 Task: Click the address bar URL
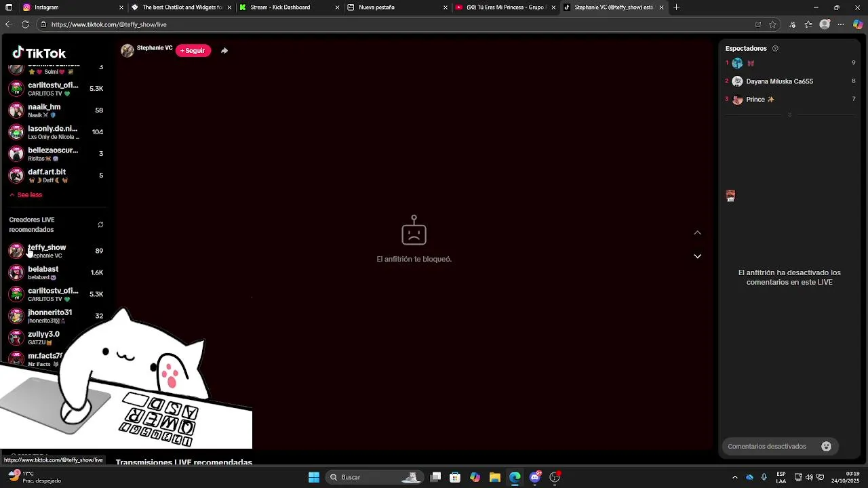point(108,24)
